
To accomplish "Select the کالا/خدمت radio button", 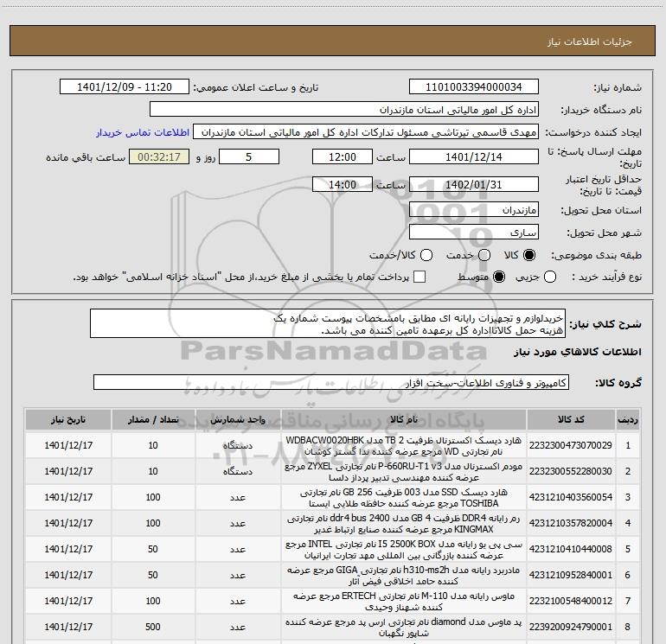I will (426, 255).
